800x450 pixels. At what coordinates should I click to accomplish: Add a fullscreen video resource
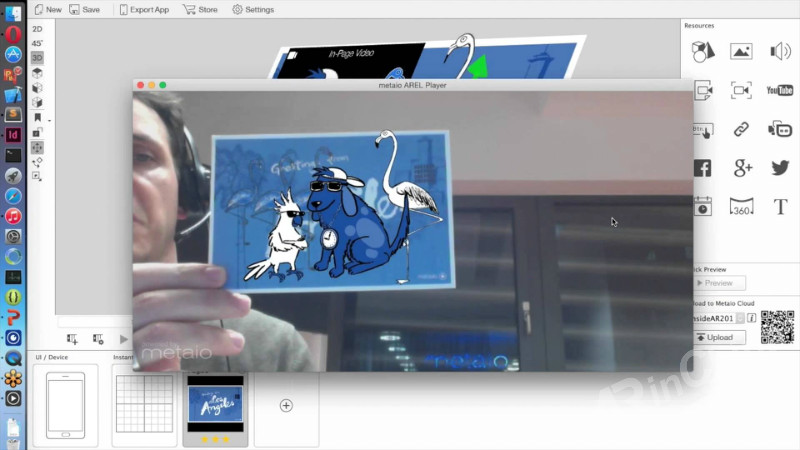[x=741, y=90]
